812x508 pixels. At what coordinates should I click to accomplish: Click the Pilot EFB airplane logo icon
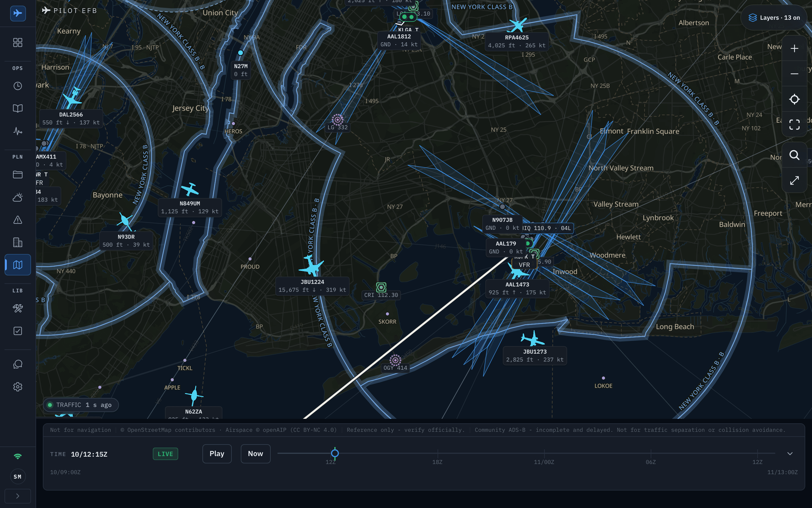click(18, 14)
